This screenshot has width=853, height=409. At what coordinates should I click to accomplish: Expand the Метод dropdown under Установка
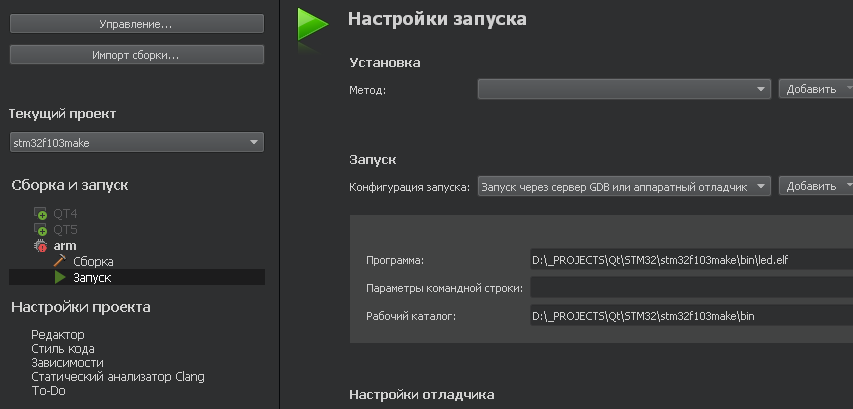[623, 89]
